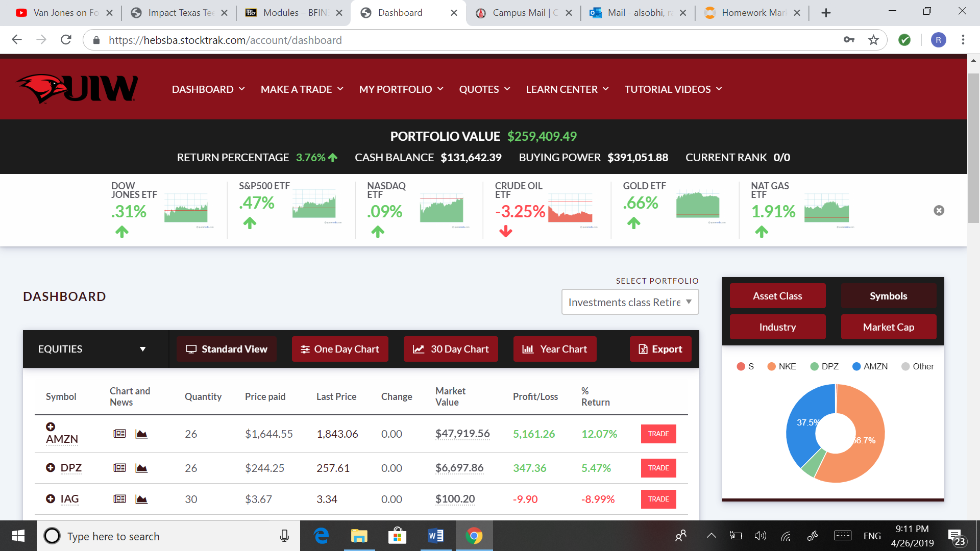Click the green checkmark extension icon
Viewport: 980px width, 551px height.
[x=904, y=40]
